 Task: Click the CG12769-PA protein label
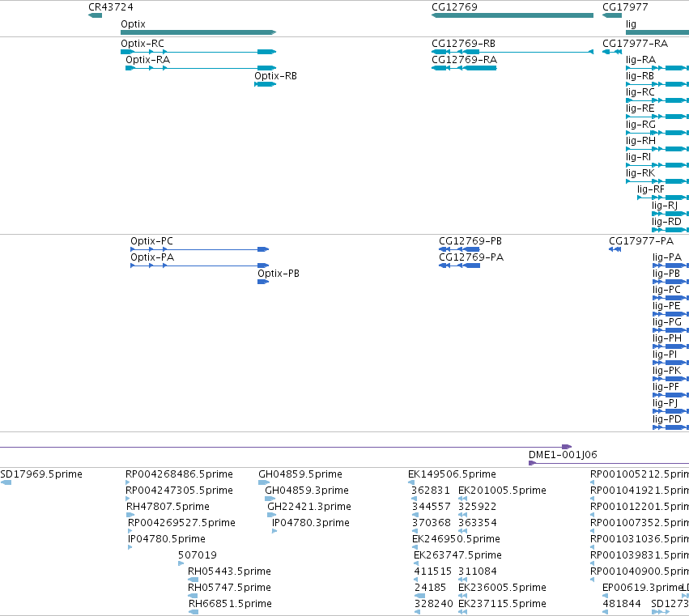click(x=471, y=257)
